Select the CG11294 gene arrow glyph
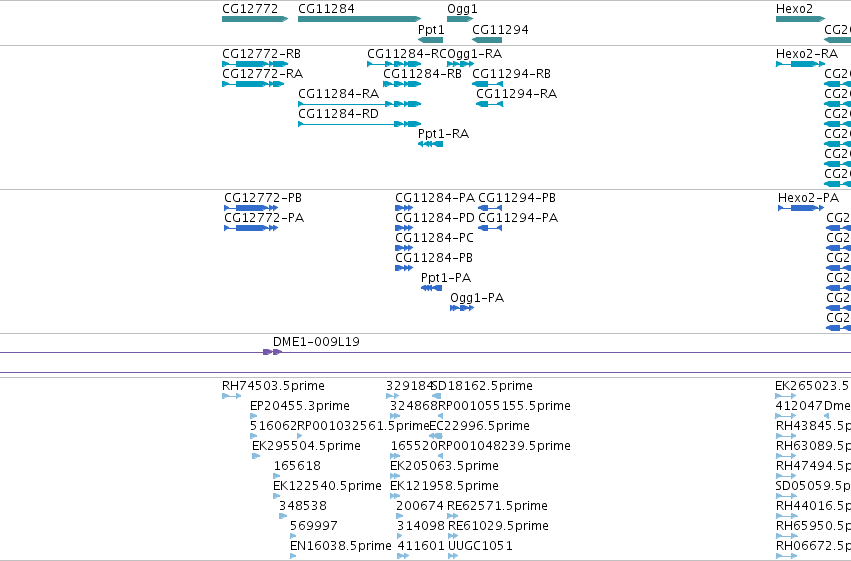The height and width of the screenshot is (561, 851). [487, 40]
